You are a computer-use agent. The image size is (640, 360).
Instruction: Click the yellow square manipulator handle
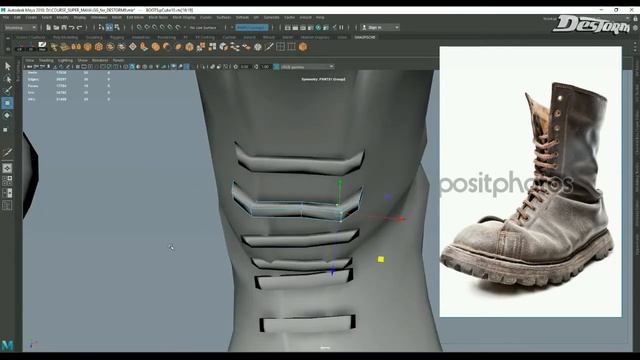381,259
